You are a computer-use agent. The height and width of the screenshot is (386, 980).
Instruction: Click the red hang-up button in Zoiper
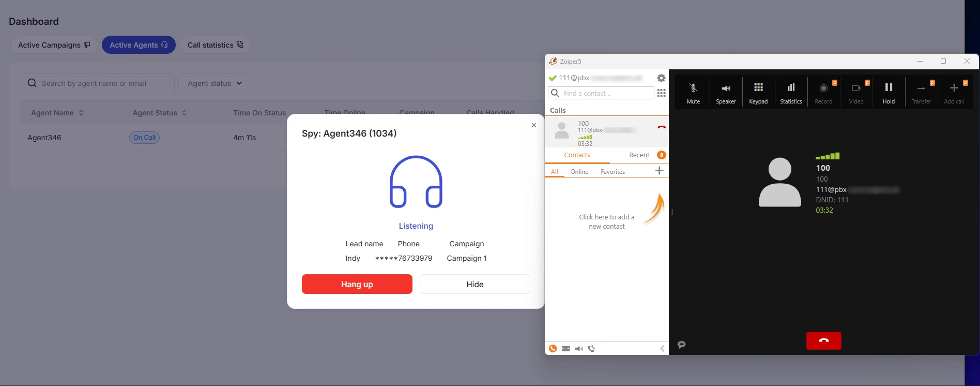click(x=824, y=340)
